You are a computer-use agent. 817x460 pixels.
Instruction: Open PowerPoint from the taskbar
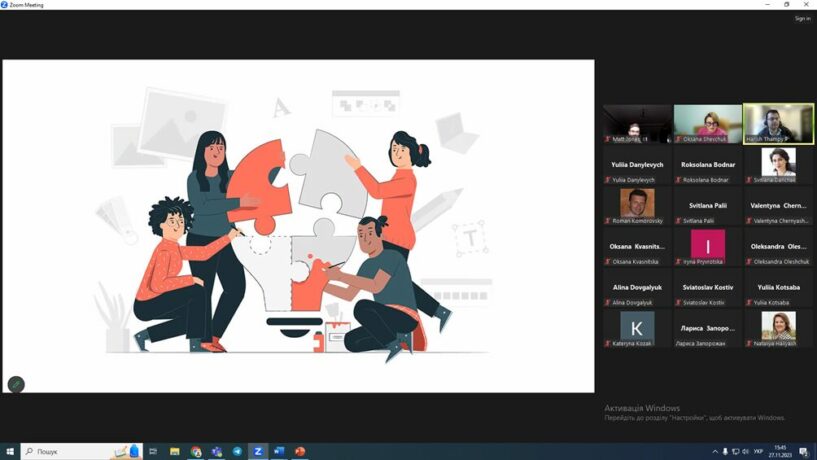coord(300,452)
